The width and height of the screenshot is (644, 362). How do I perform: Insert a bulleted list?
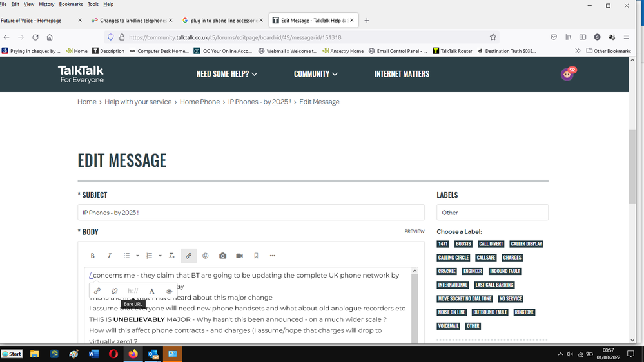(126, 256)
